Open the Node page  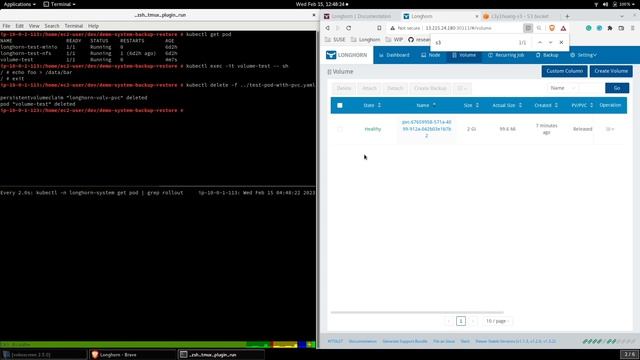point(431,55)
